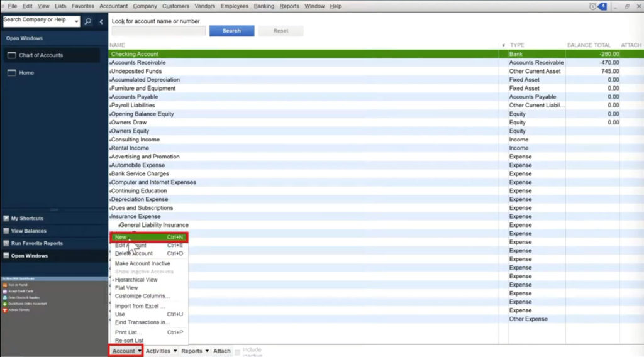Viewport: 644px width, 357px height.
Task: Open View Balances from the sidebar icon
Action: (6, 231)
